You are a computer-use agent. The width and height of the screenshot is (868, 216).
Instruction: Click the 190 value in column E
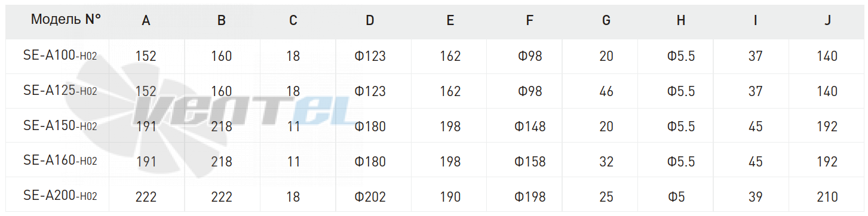[x=450, y=197]
